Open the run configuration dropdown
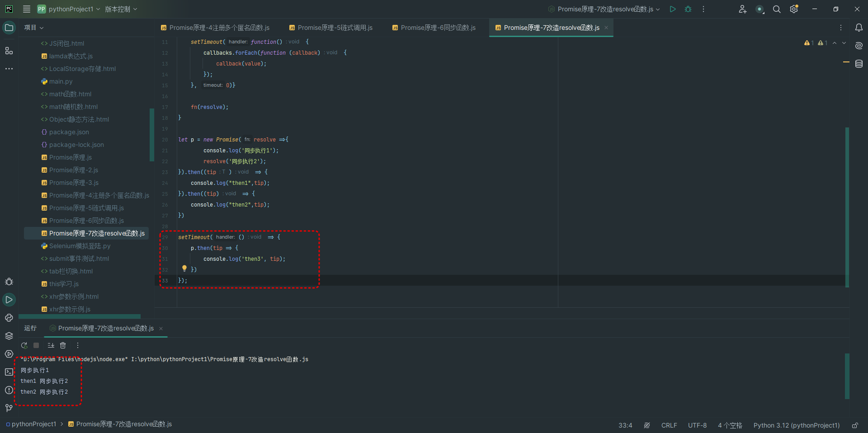This screenshot has height=433, width=868. (604, 9)
